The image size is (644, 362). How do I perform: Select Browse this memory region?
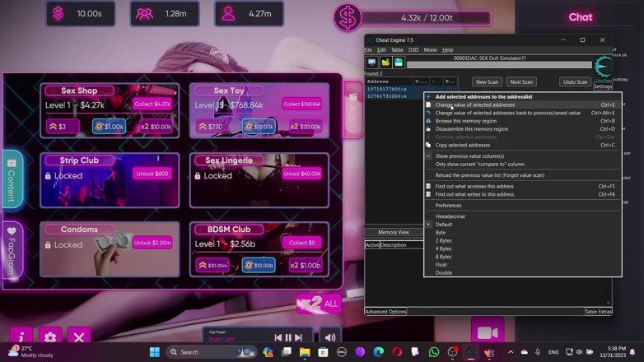[522, 121]
